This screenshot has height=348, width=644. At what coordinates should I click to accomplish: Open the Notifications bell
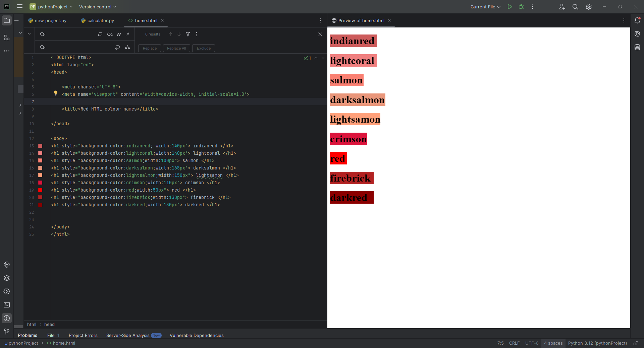point(637,20)
